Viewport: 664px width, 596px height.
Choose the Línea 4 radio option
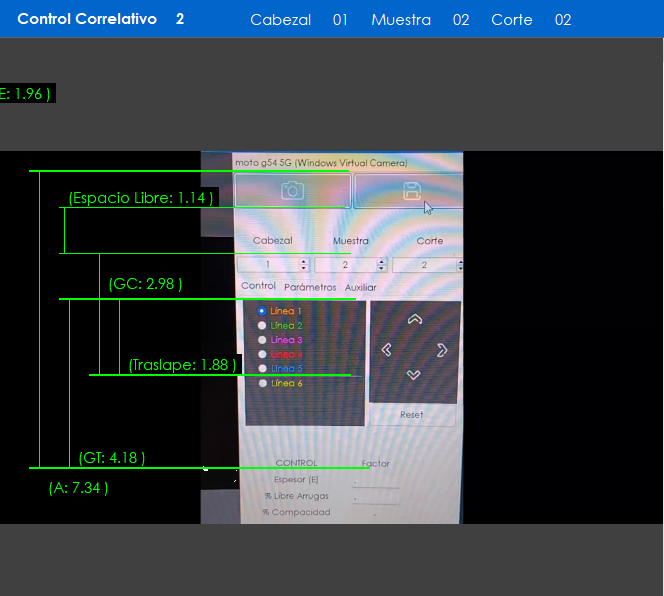[262, 354]
